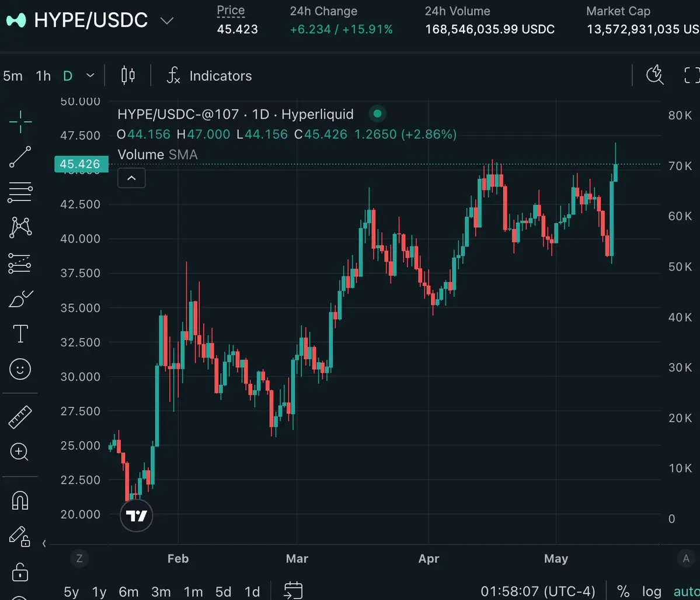
Task: Toggle auto scale mode
Action: pyautogui.click(x=687, y=591)
